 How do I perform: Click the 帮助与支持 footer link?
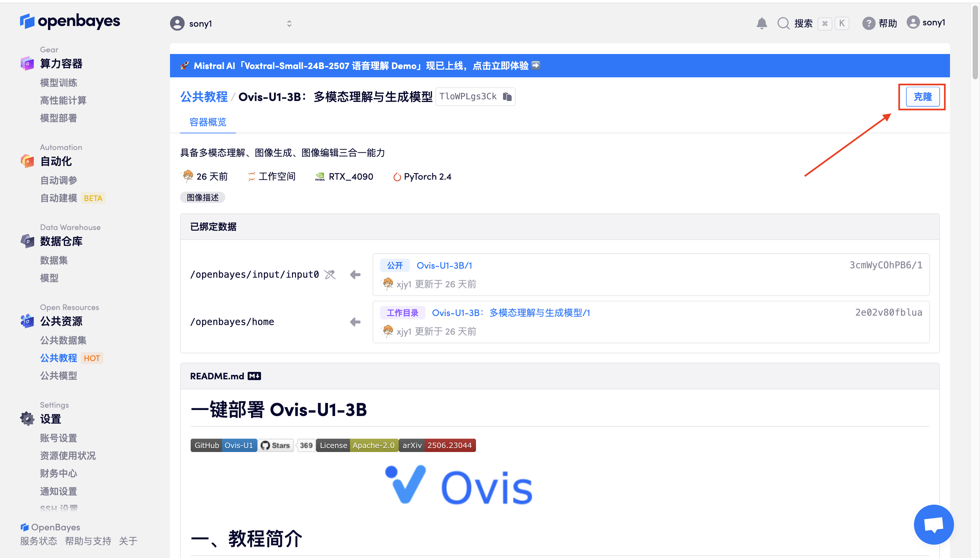tap(88, 541)
